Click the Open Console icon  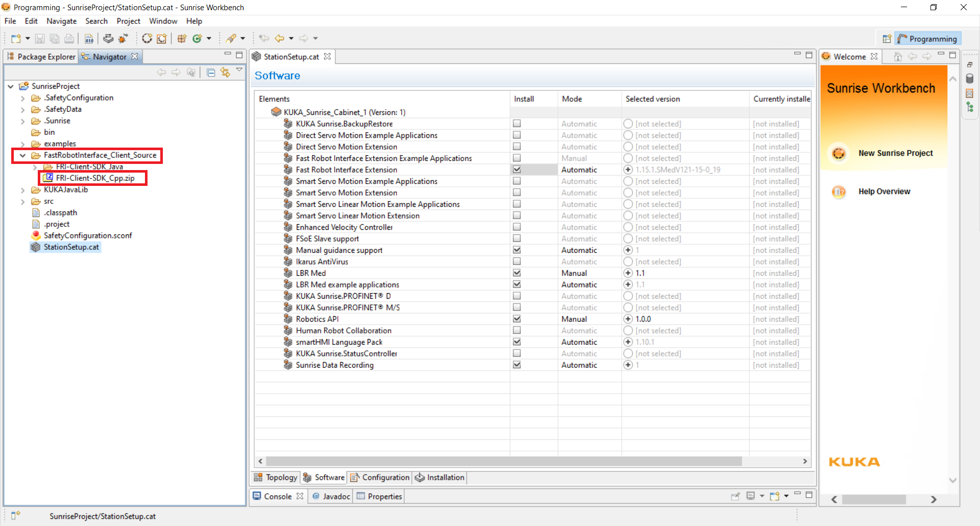[x=775, y=496]
